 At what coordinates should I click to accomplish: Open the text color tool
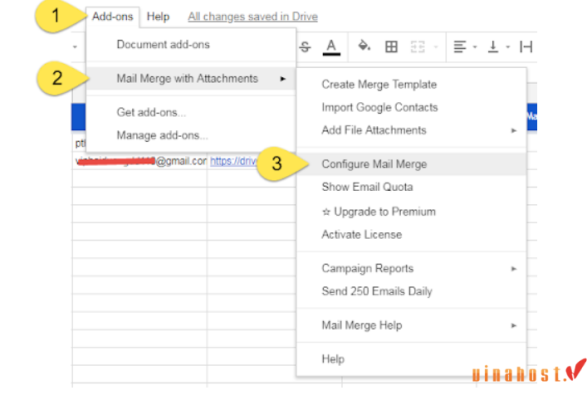coord(331,47)
